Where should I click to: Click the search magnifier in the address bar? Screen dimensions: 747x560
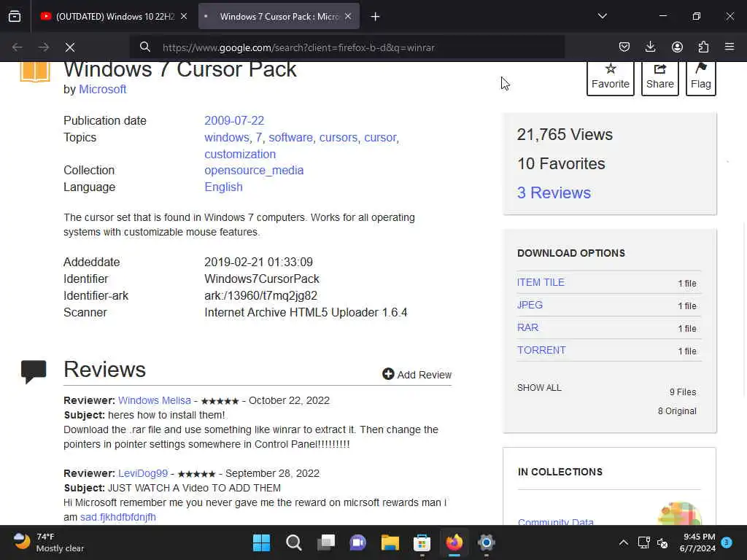coord(145,47)
